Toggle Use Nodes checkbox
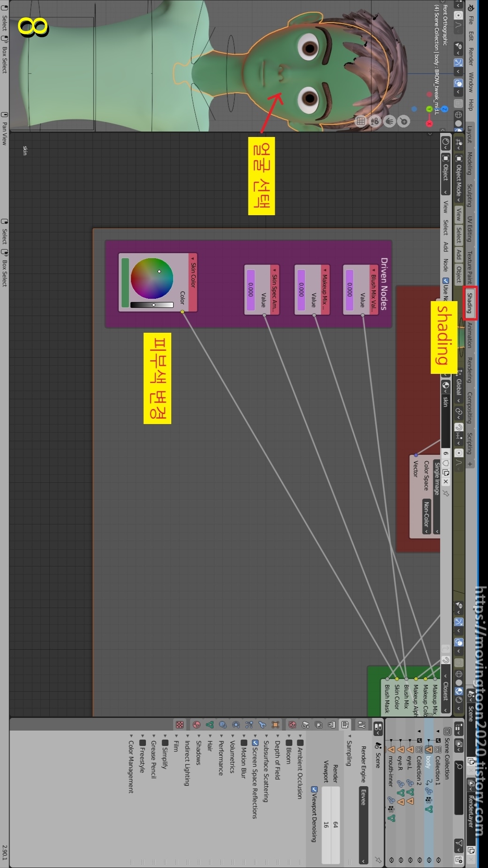Image resolution: width=488 pixels, height=868 pixels. 446,281
